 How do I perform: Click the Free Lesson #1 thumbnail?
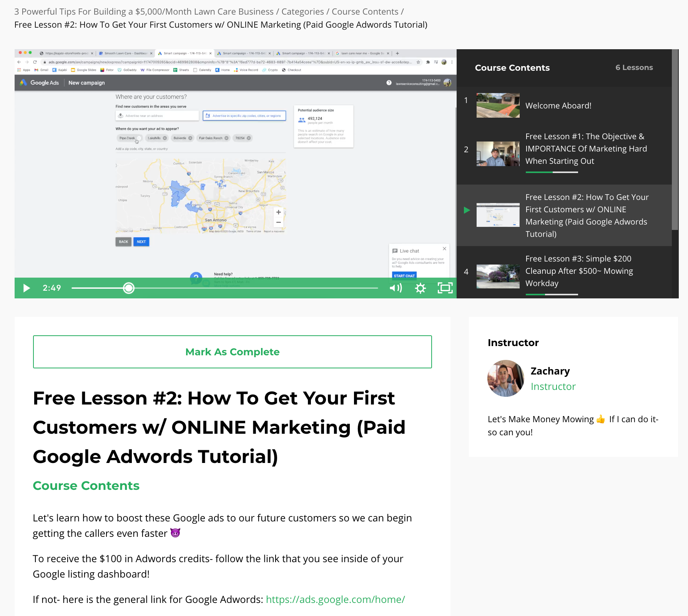pyautogui.click(x=498, y=154)
